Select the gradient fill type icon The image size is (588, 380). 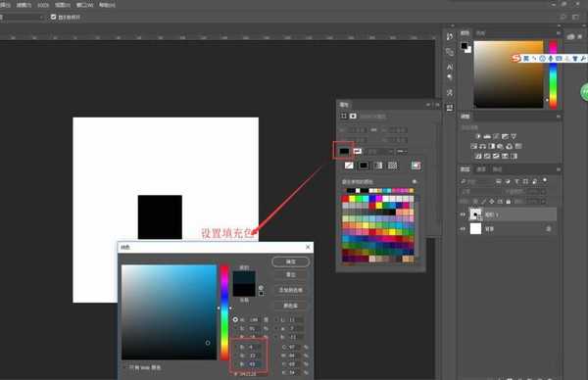pyautogui.click(x=378, y=166)
